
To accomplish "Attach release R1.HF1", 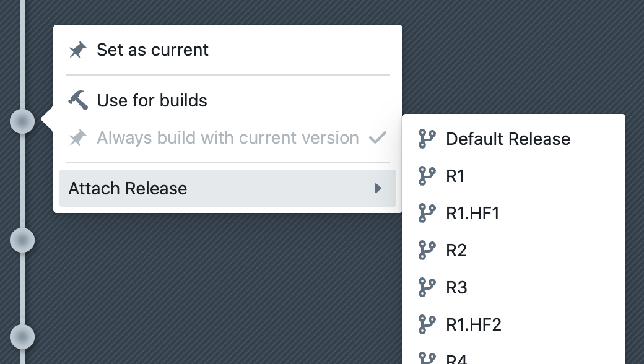I will [472, 213].
